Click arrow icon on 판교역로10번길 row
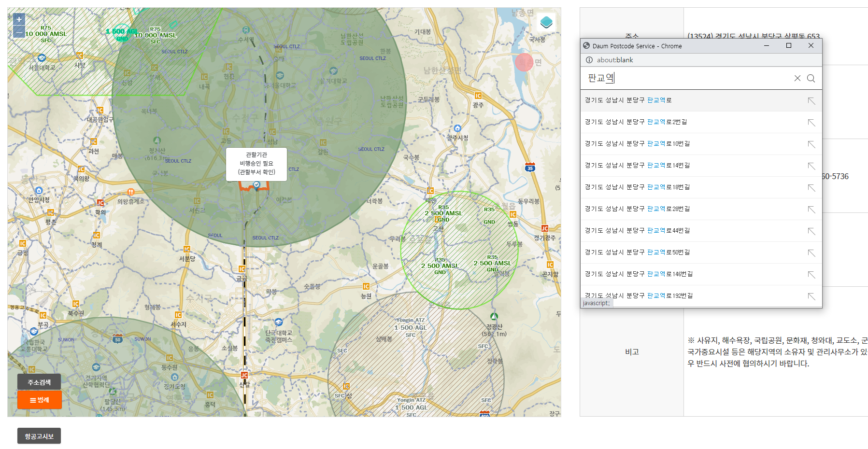 click(811, 144)
